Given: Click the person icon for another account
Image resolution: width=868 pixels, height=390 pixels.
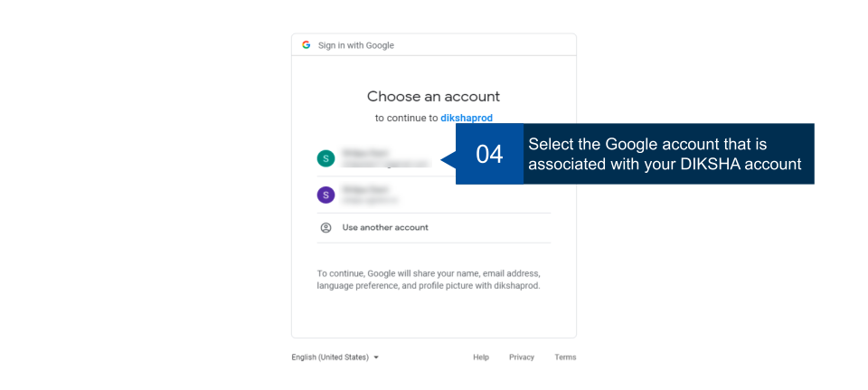Looking at the screenshot, I should click(x=325, y=227).
